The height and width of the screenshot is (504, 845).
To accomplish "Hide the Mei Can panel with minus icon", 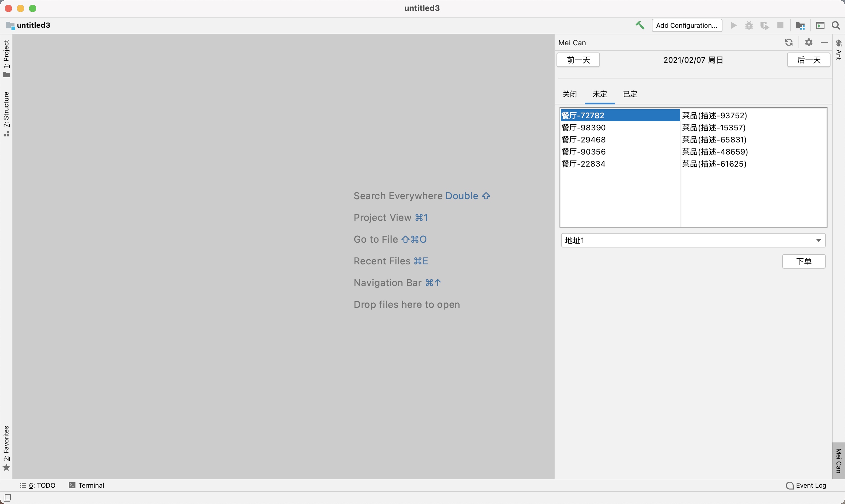I will pyautogui.click(x=824, y=43).
